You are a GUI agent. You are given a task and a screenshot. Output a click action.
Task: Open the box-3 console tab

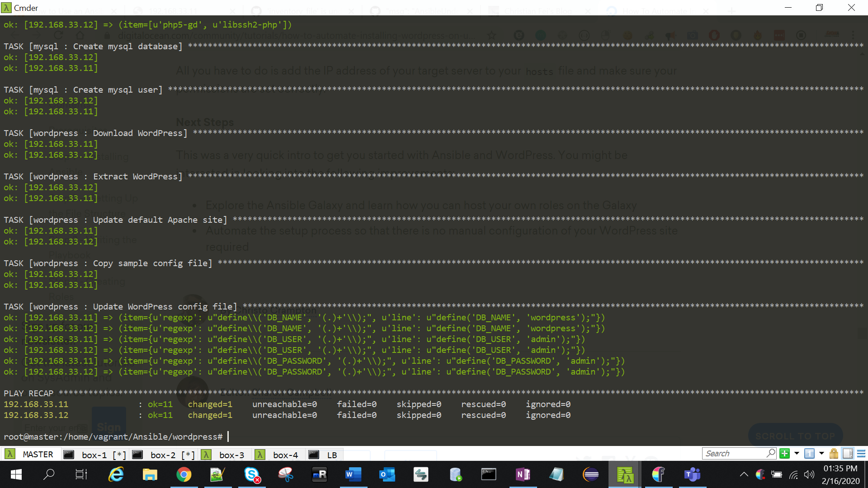[x=231, y=455]
